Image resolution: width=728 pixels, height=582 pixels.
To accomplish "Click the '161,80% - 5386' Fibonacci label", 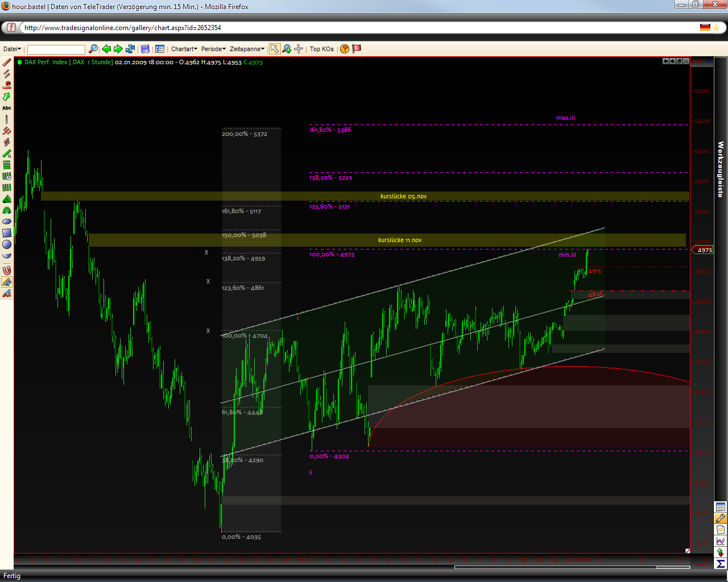I will point(330,130).
